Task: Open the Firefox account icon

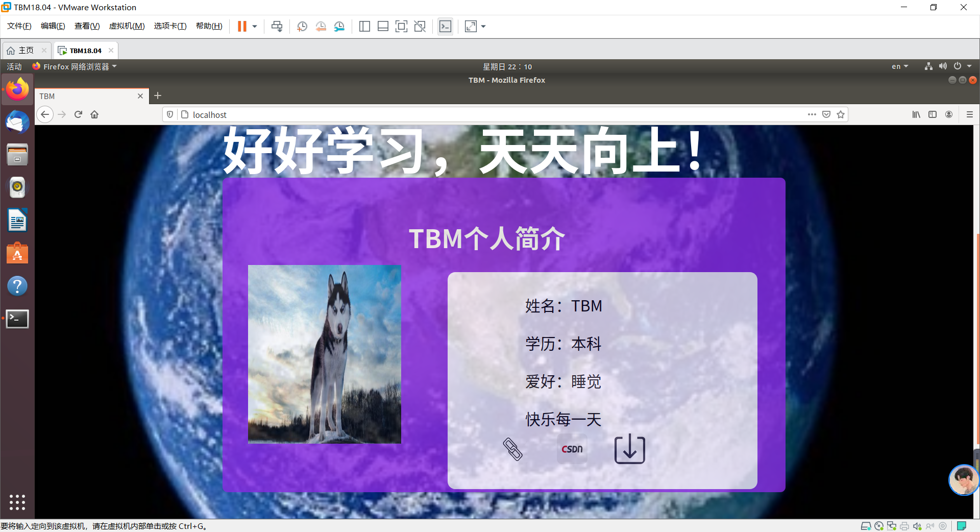Action: point(949,114)
